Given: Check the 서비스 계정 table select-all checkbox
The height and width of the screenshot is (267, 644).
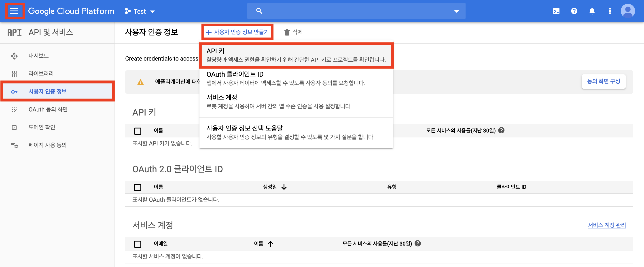Looking at the screenshot, I should point(138,244).
